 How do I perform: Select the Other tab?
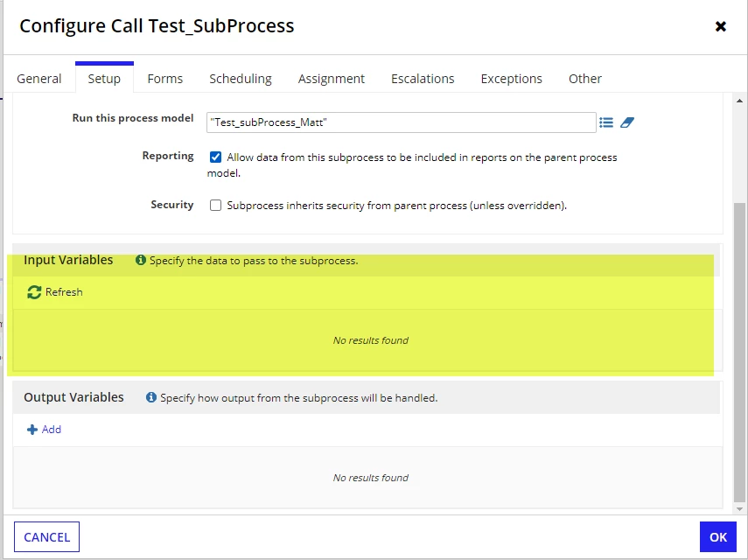pos(585,79)
